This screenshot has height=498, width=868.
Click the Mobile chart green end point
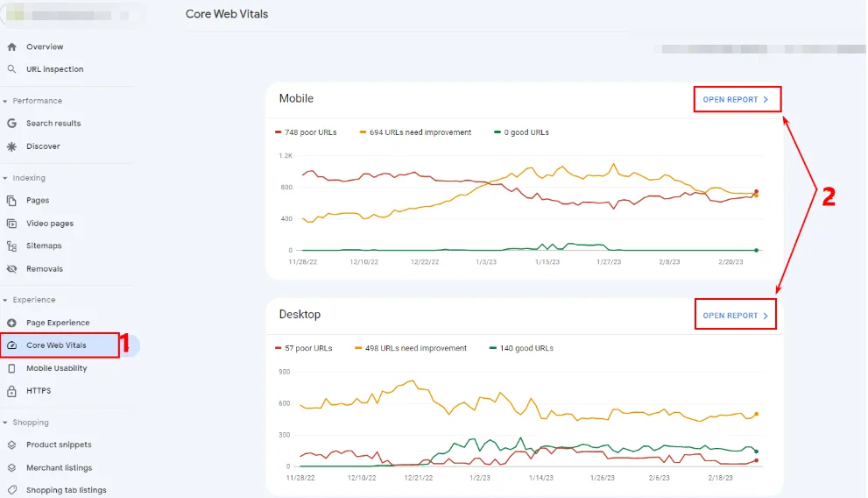click(757, 251)
